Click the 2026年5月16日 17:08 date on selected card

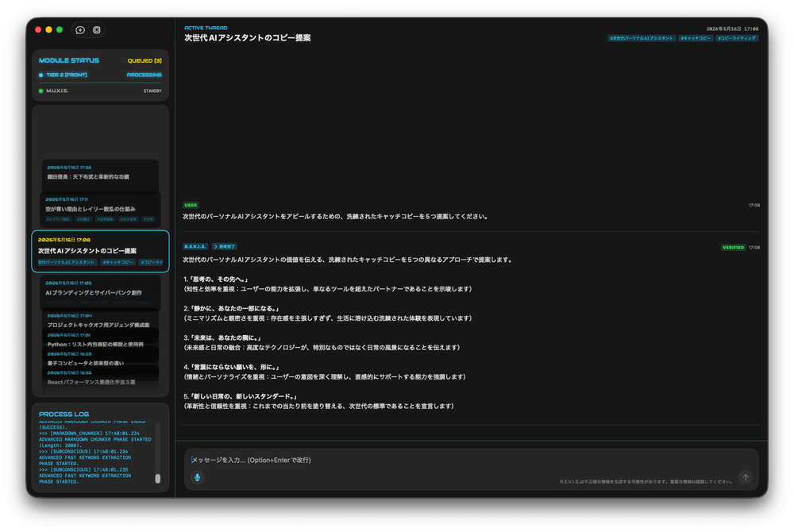tap(64, 240)
